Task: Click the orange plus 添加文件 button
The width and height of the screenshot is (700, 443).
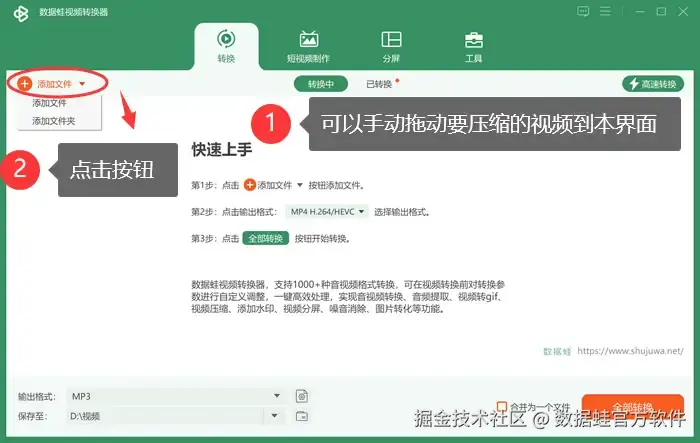Action: pos(45,84)
